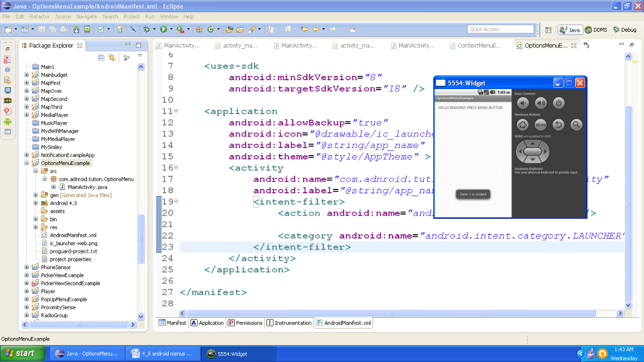Click the Android robot icon in left sidebar
644x362 pixels.
[8, 122]
